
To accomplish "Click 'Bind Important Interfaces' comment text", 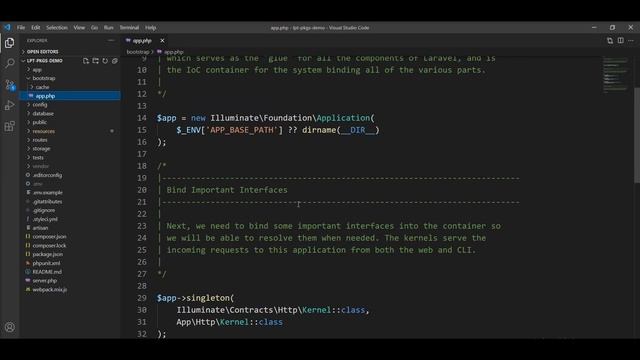I will point(227,190).
